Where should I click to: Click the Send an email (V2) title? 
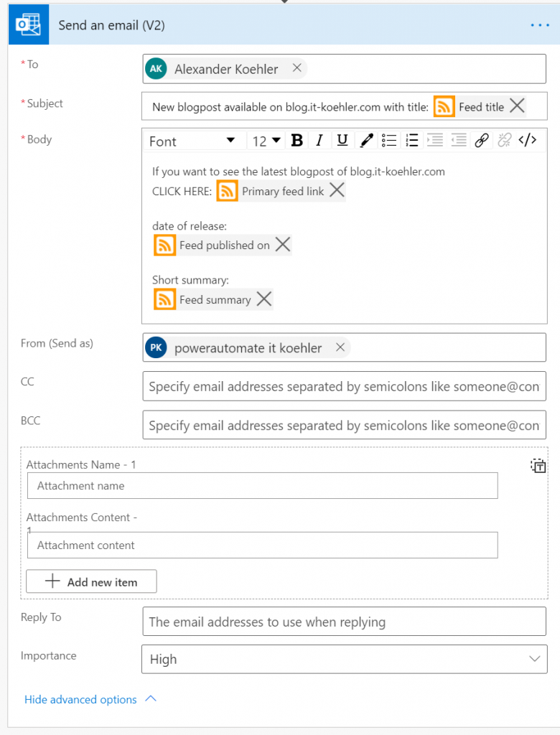(111, 25)
